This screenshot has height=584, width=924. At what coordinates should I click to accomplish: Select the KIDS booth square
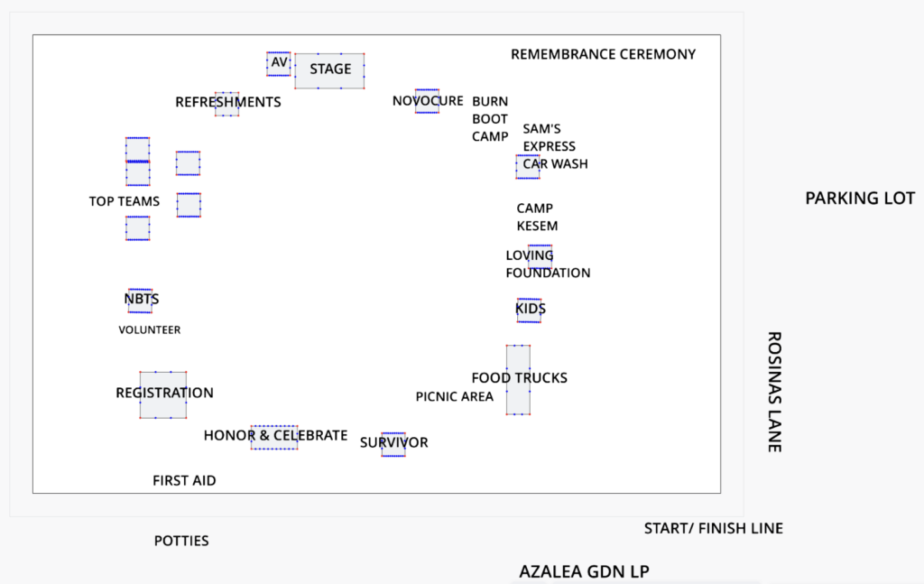point(529,311)
